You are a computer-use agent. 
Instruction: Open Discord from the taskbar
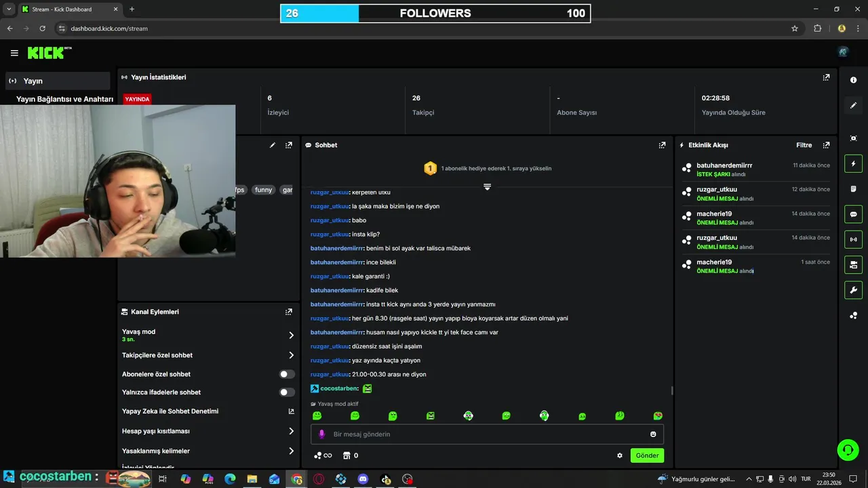[363, 479]
